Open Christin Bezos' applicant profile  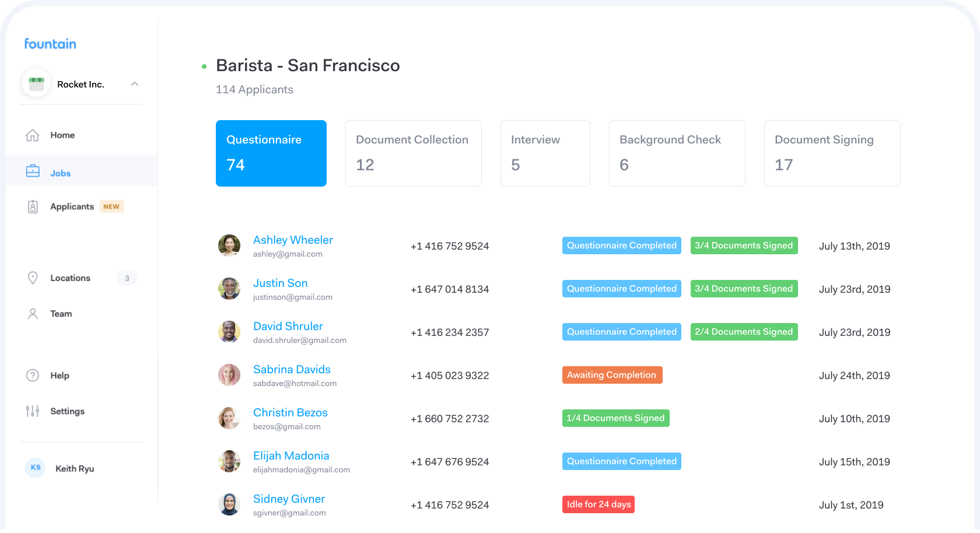290,412
